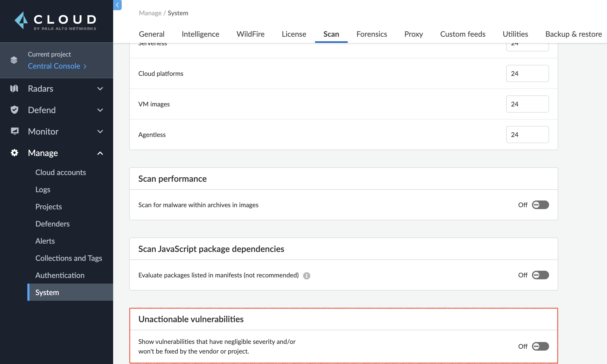Image resolution: width=607 pixels, height=364 pixels.
Task: Click the Current project layers icon
Action: coord(14,60)
